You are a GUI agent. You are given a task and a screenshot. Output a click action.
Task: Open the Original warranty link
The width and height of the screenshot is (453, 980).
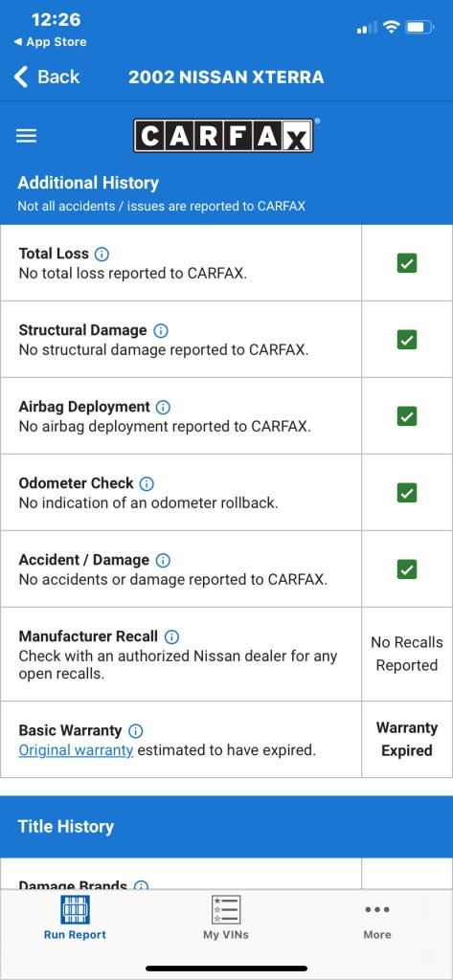[76, 750]
